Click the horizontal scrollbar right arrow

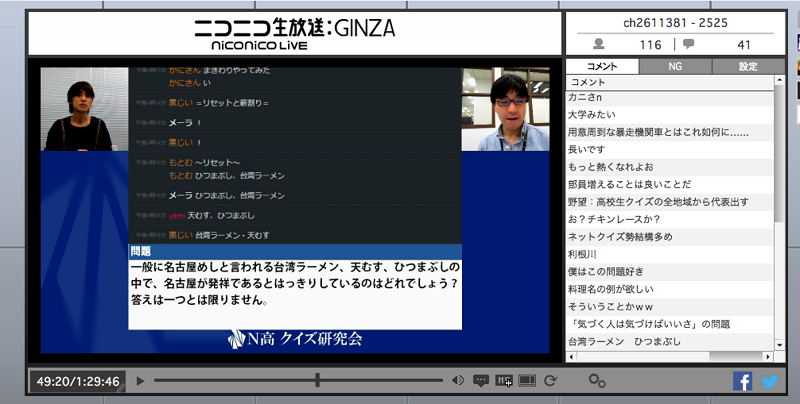click(768, 357)
